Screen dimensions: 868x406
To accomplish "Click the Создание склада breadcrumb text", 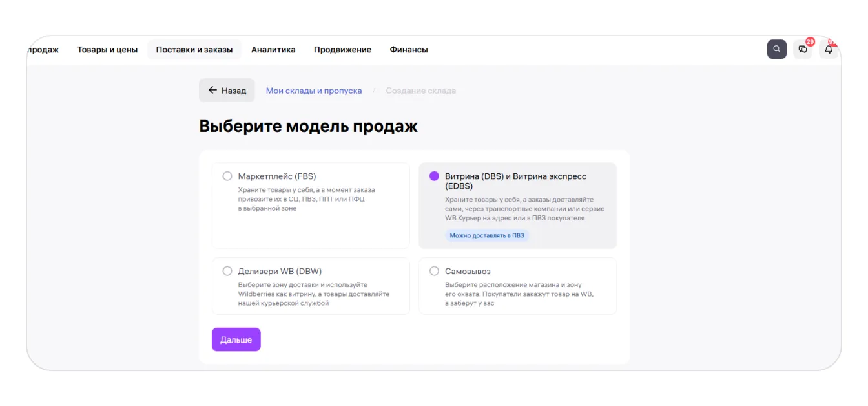I will [421, 91].
